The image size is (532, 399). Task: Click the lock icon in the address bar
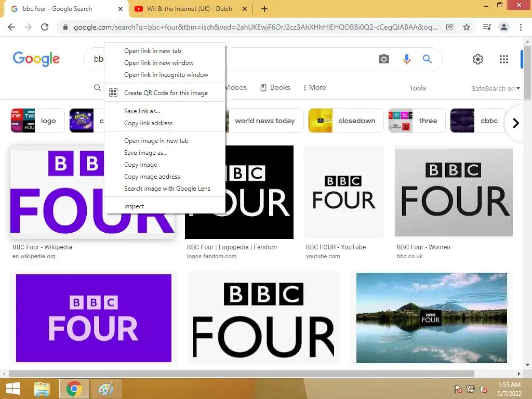click(65, 27)
